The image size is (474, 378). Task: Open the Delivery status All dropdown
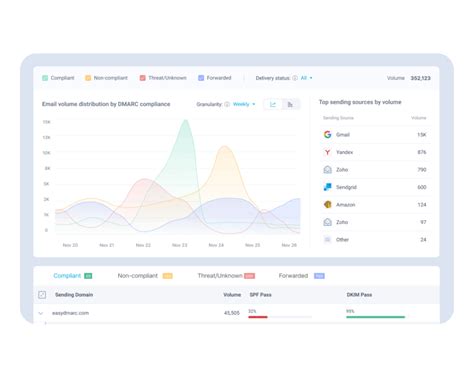tap(307, 78)
